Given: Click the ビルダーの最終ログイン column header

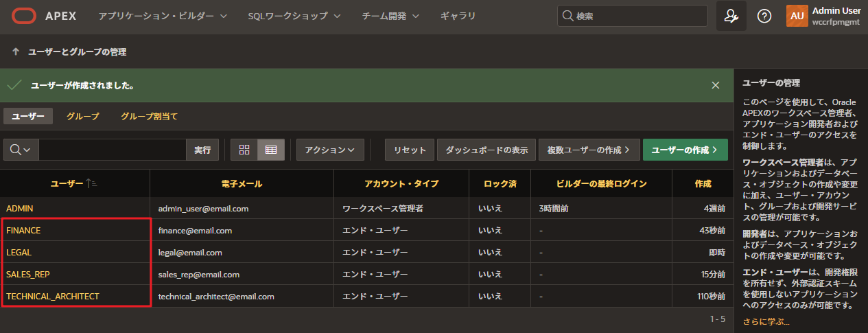Looking at the screenshot, I should tap(600, 184).
